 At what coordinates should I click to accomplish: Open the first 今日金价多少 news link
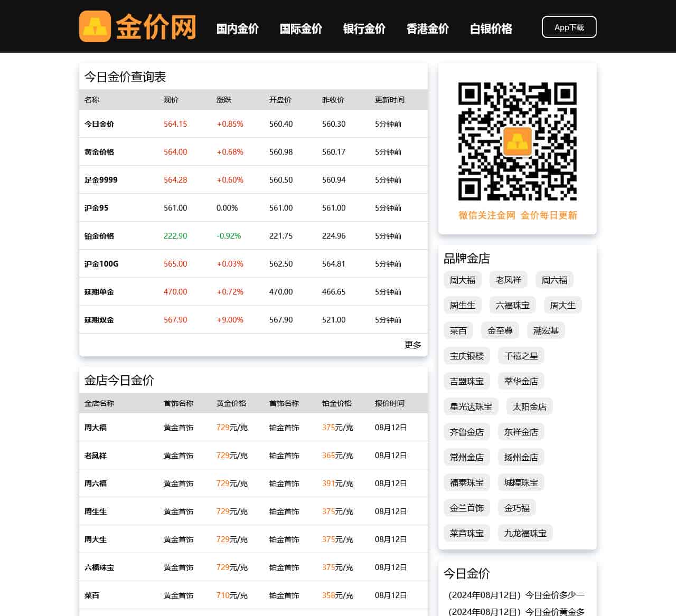point(517,595)
